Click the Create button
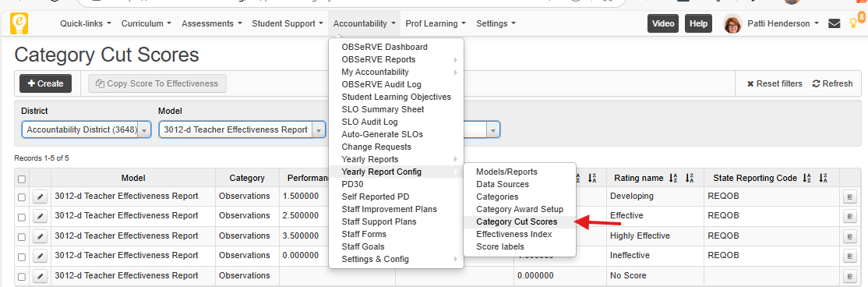 point(45,83)
